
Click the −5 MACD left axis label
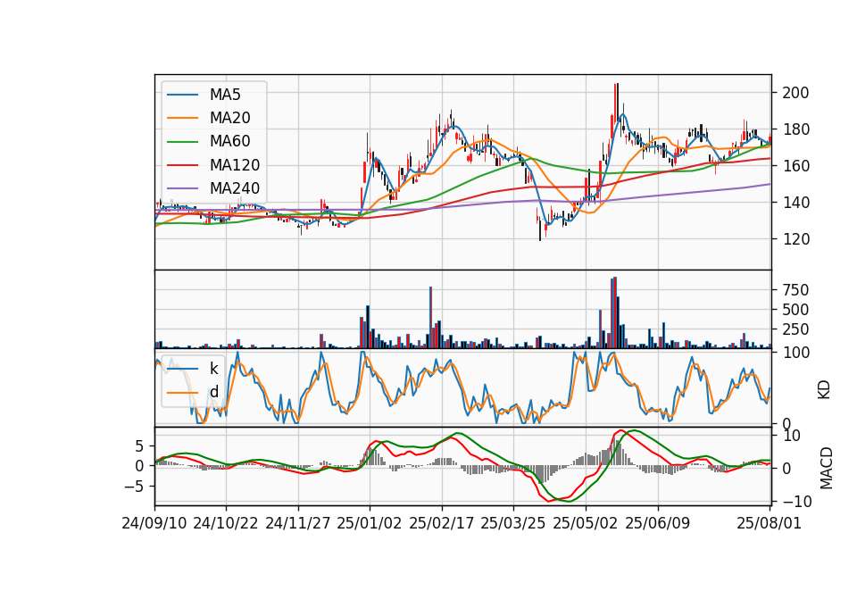coord(135,486)
